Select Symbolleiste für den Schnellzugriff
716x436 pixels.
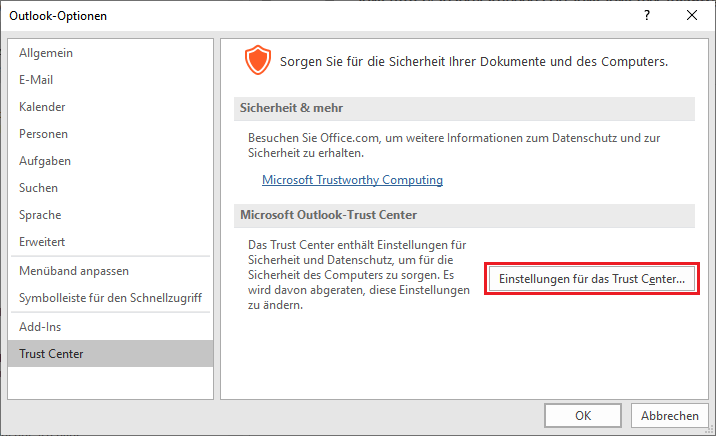coord(111,298)
